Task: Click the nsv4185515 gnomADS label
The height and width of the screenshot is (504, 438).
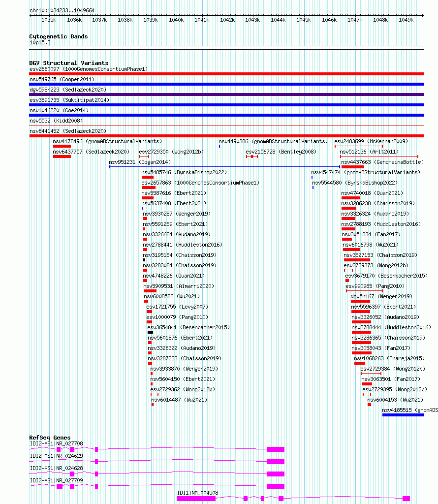Action: 410,410
